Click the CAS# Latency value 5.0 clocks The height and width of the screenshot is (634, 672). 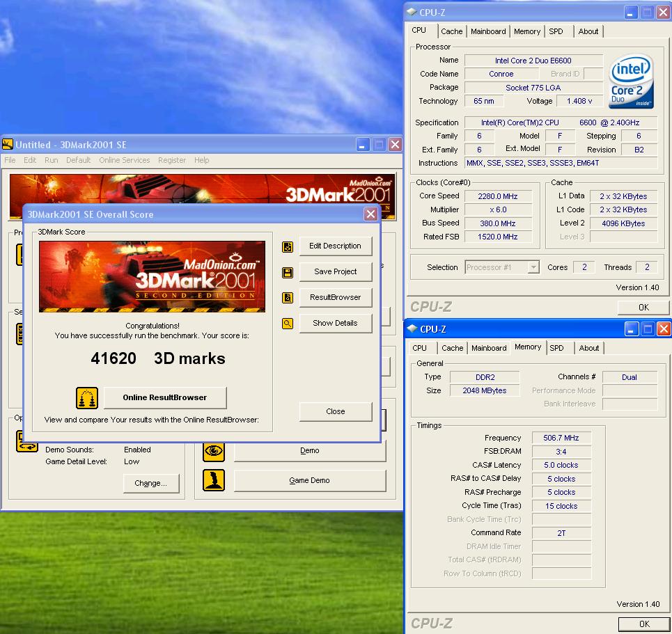(x=561, y=465)
